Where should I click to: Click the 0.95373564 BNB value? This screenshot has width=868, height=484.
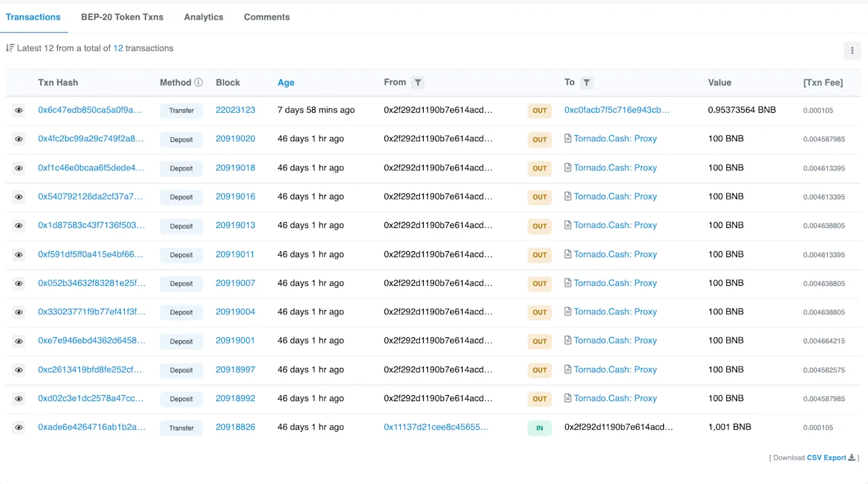tap(742, 110)
